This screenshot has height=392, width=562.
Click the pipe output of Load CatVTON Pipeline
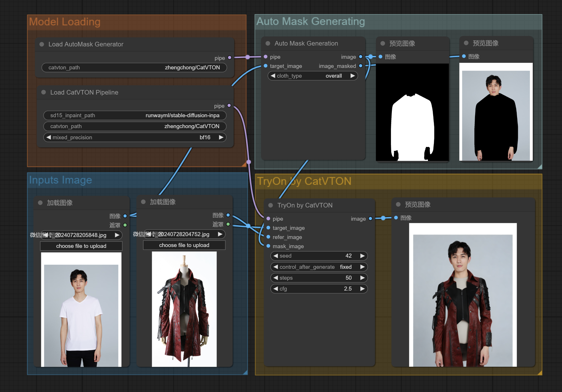229,105
